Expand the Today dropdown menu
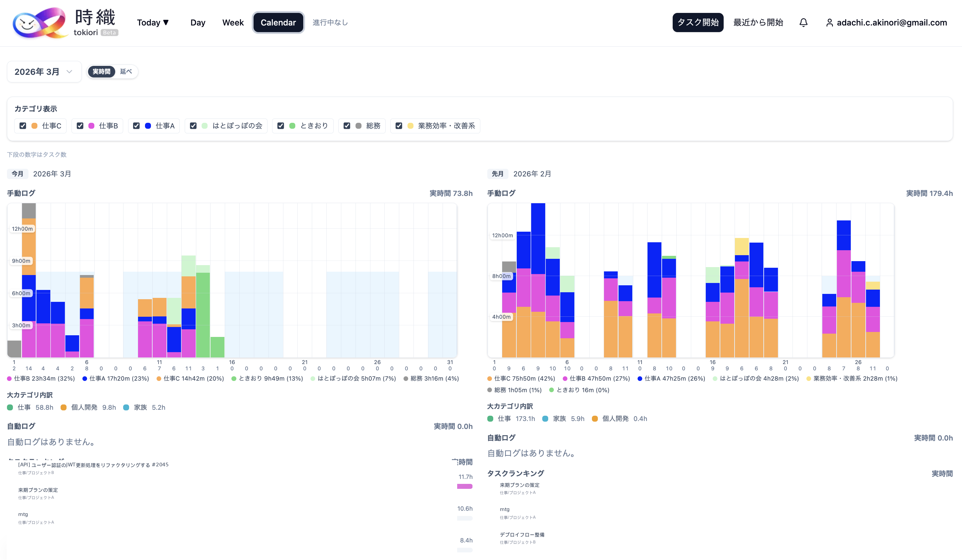The image size is (962, 560). coord(153,23)
